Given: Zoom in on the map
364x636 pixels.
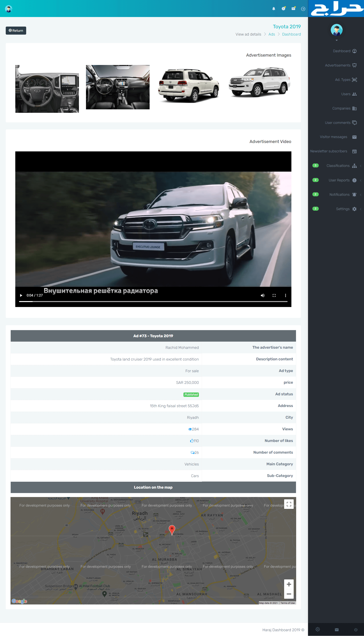Looking at the screenshot, I should (289, 584).
